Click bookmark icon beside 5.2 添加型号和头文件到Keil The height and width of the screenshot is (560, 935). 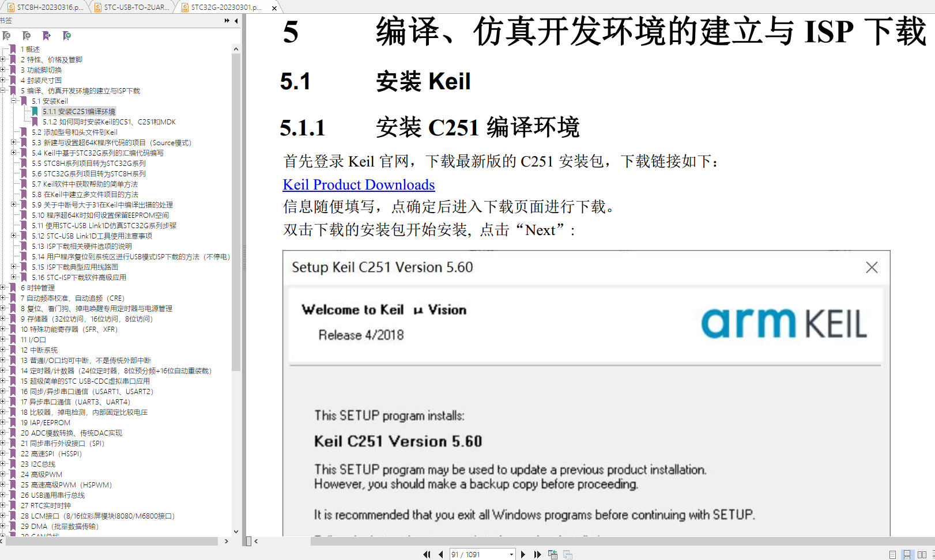[x=24, y=132]
